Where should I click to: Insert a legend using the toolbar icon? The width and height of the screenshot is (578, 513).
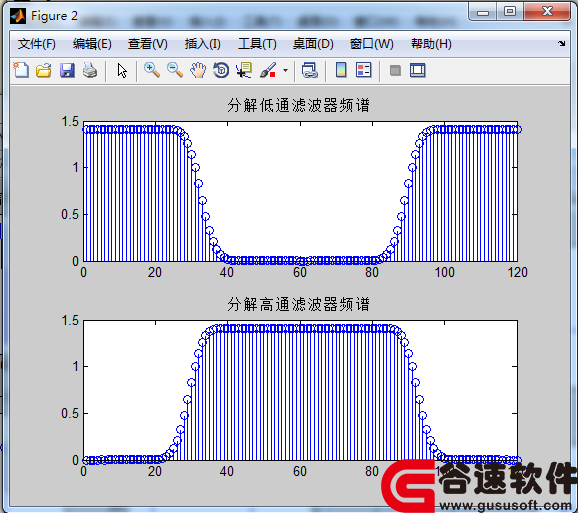pyautogui.click(x=363, y=70)
